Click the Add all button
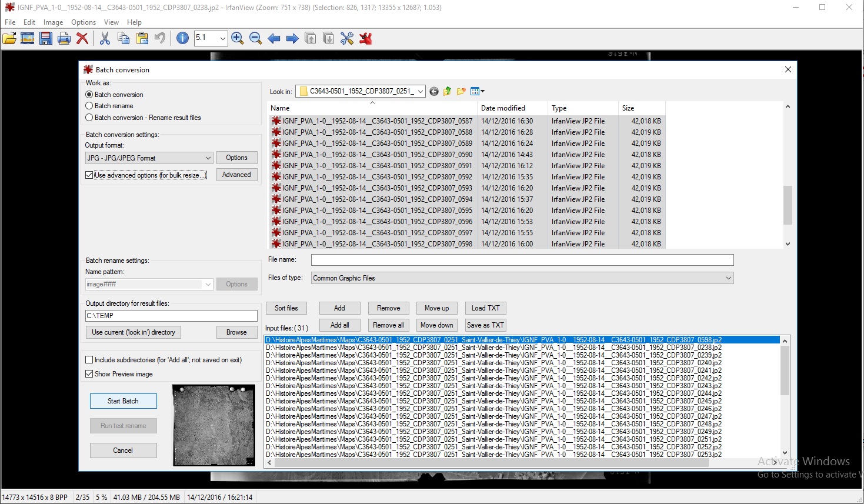The width and height of the screenshot is (864, 504). [x=340, y=325]
